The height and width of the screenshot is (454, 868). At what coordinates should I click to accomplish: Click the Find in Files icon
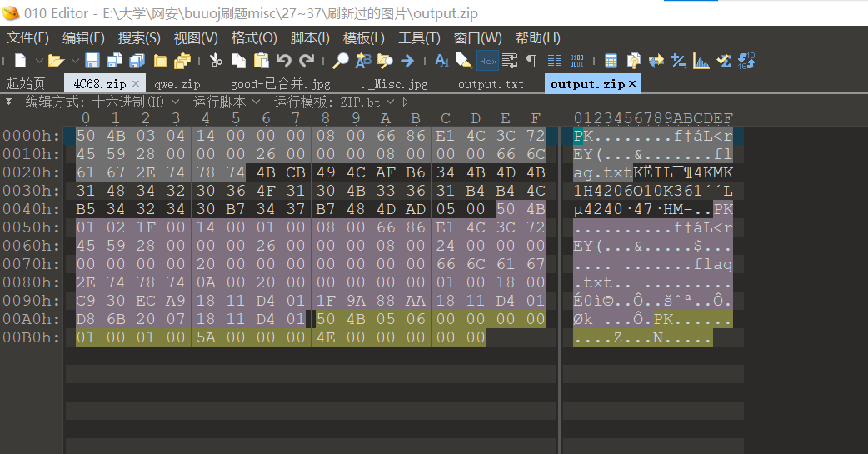tap(385, 60)
